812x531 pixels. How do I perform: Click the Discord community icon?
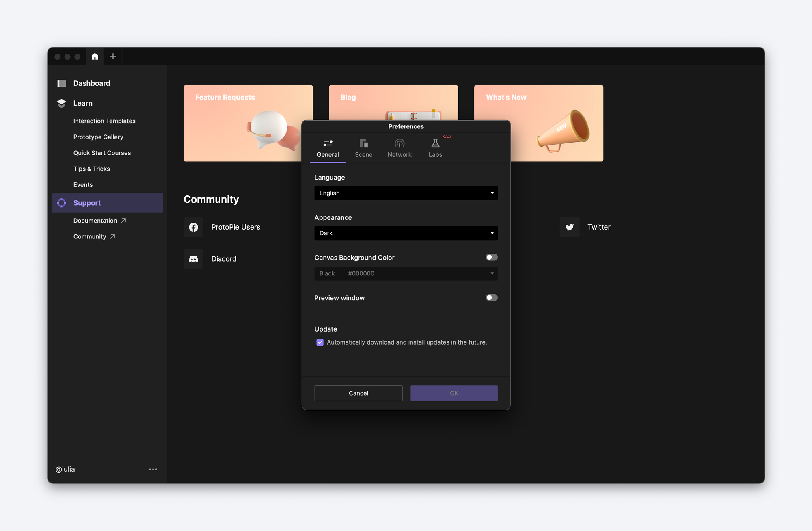193,259
